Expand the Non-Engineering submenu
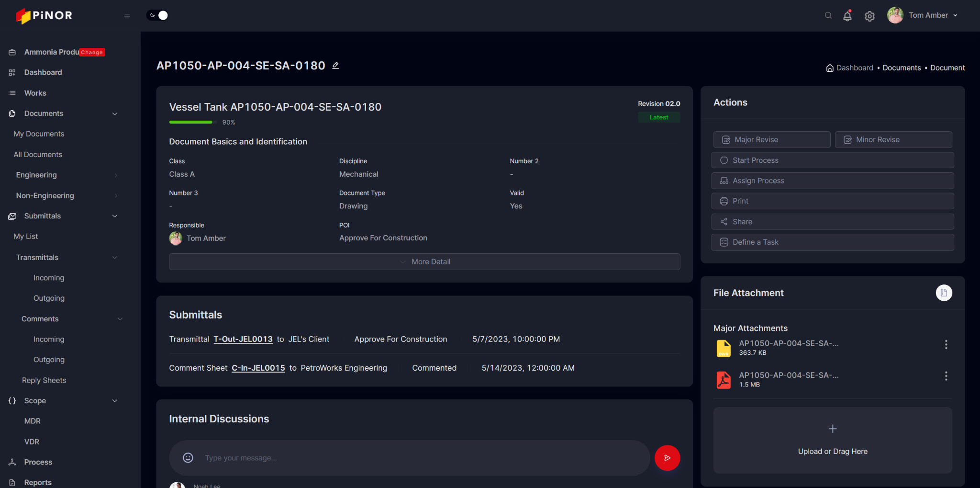 coord(116,196)
